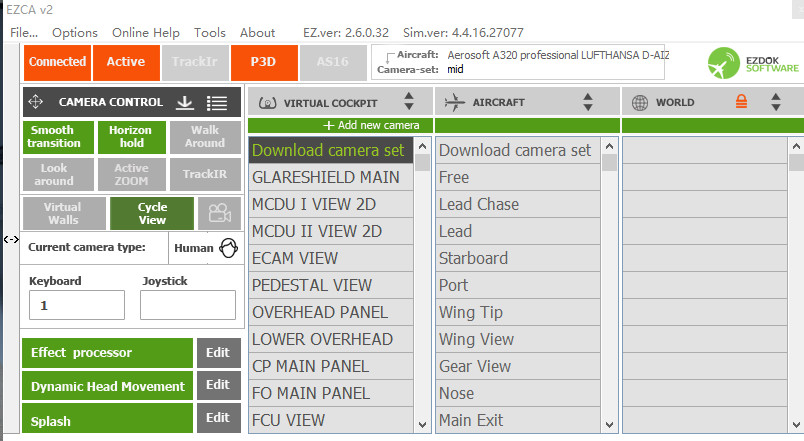
Task: Click the move-arrows icon in Camera Control header
Action: coord(36,102)
